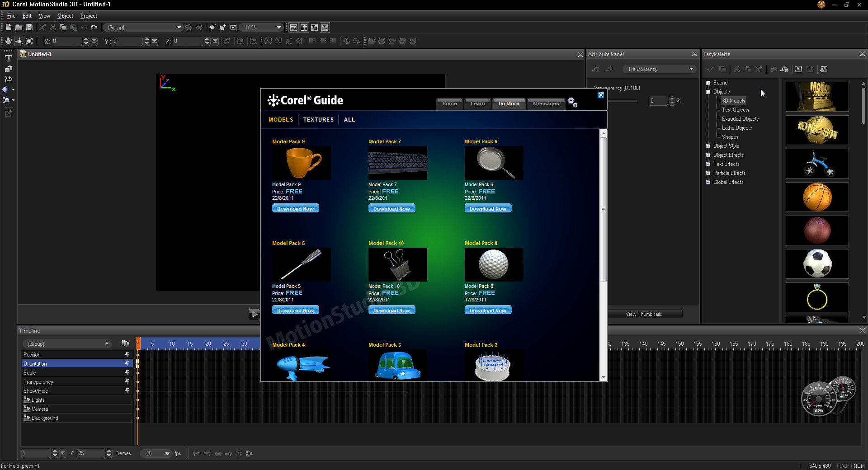
Task: Click the New document icon
Action: (x=8, y=28)
